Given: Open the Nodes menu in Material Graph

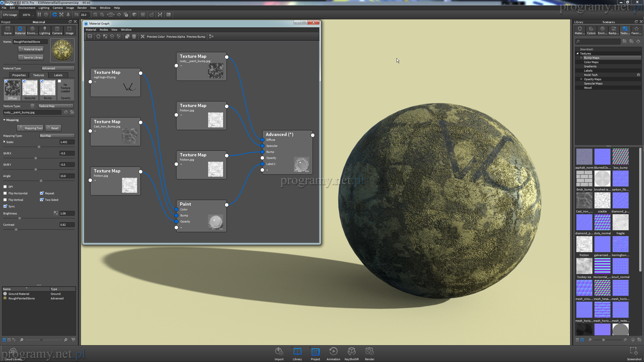Looking at the screenshot, I should 103,30.
